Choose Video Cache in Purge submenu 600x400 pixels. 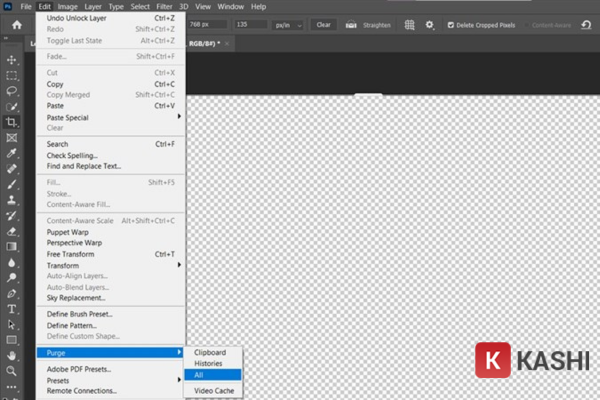coord(213,391)
